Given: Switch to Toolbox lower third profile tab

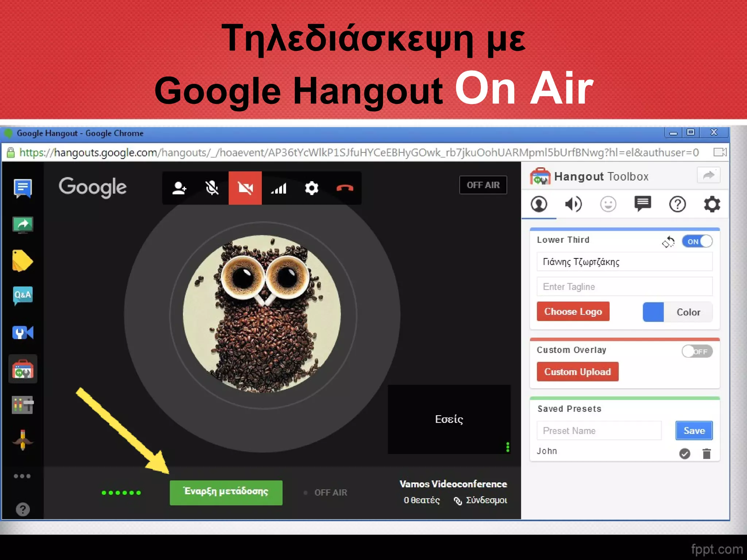Looking at the screenshot, I should tap(539, 204).
